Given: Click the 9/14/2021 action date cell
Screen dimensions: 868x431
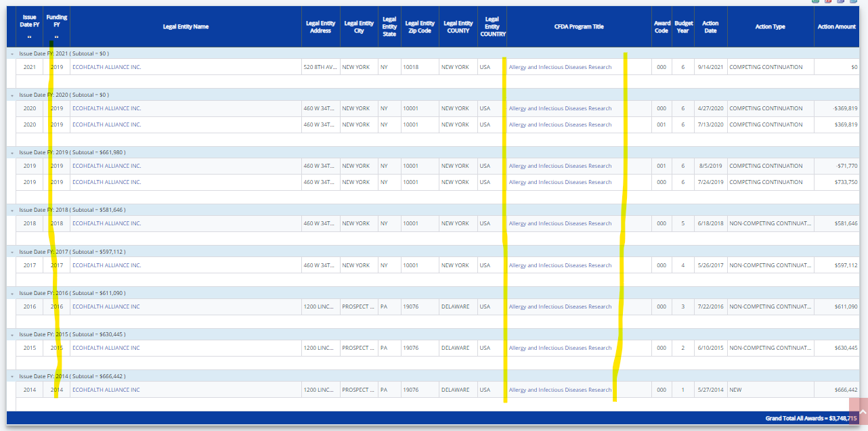Looking at the screenshot, I should coord(710,67).
